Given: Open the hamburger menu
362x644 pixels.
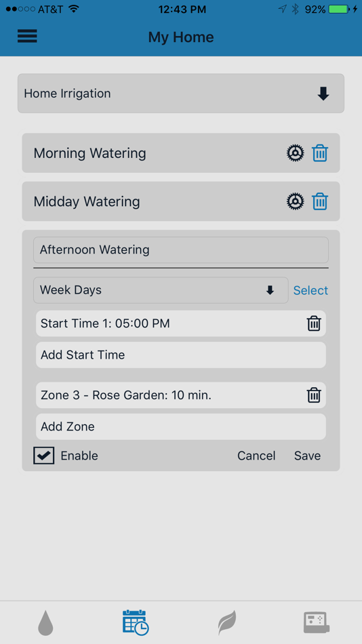Looking at the screenshot, I should coord(27,36).
